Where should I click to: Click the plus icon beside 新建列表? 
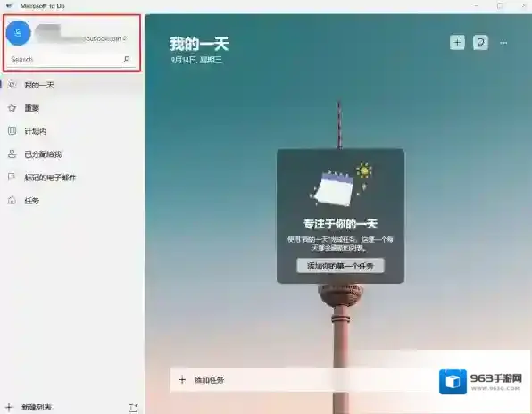(x=9, y=407)
